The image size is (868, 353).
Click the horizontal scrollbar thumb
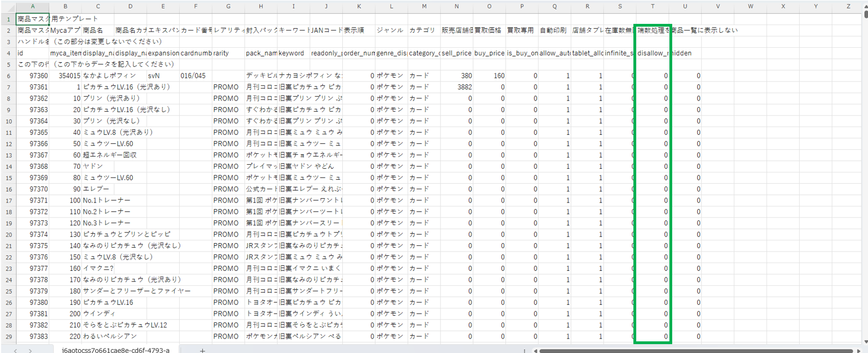coord(693,350)
